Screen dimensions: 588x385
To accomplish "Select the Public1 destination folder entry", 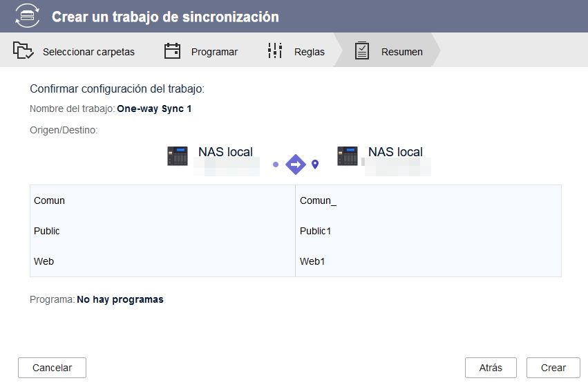I will click(316, 231).
